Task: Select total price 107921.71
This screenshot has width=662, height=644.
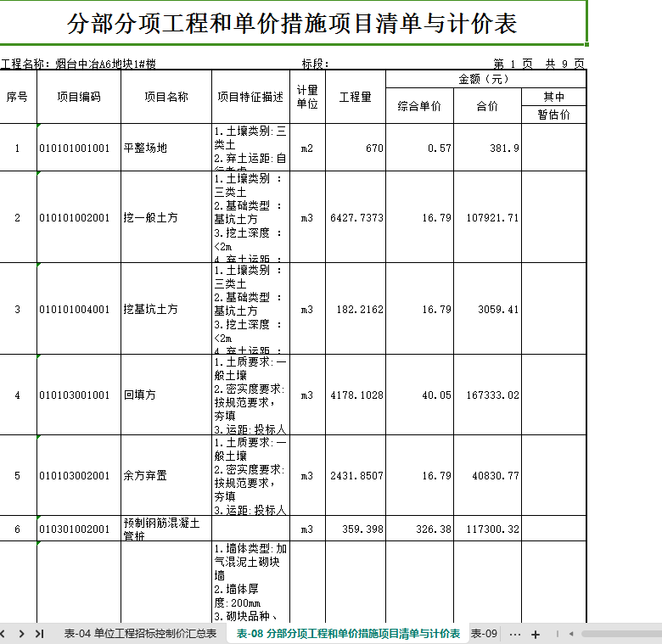Action: (x=488, y=217)
